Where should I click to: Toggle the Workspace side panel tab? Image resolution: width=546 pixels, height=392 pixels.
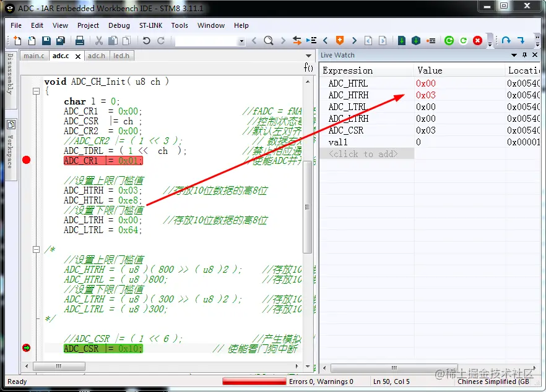pyautogui.click(x=11, y=150)
